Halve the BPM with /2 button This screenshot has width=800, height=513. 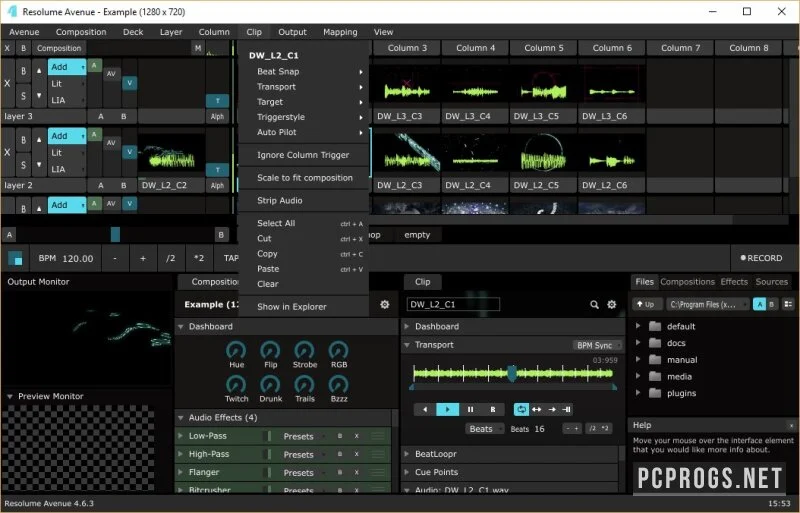tap(170, 258)
